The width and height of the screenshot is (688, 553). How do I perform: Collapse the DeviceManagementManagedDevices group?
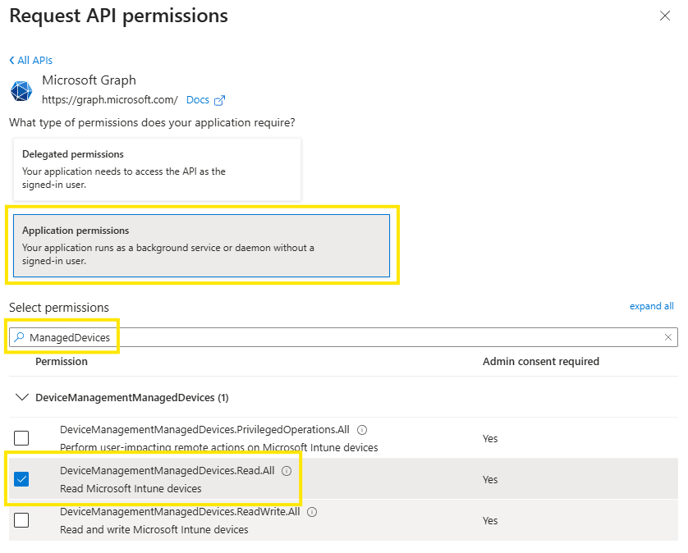click(22, 397)
